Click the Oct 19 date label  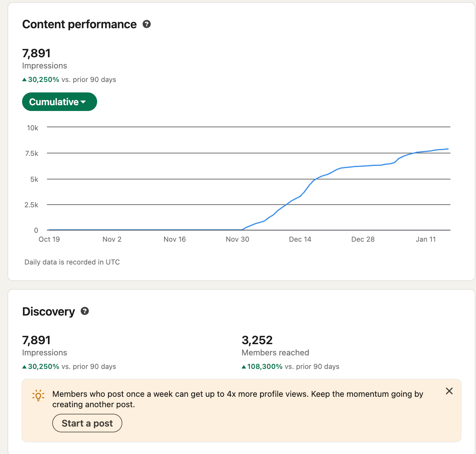click(49, 239)
